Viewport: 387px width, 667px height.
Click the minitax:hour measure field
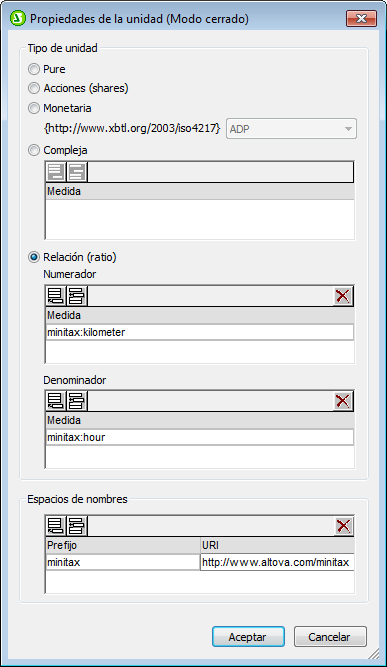click(x=199, y=437)
